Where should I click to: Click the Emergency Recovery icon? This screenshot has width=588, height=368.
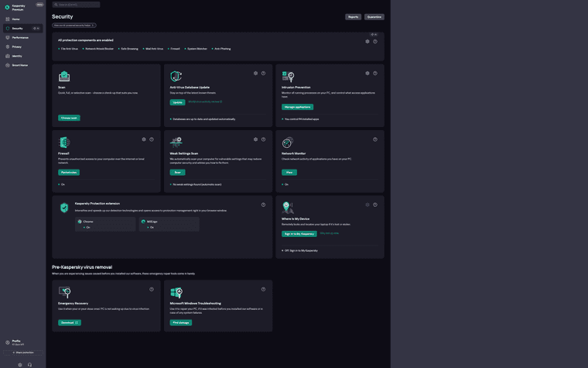pos(64,292)
